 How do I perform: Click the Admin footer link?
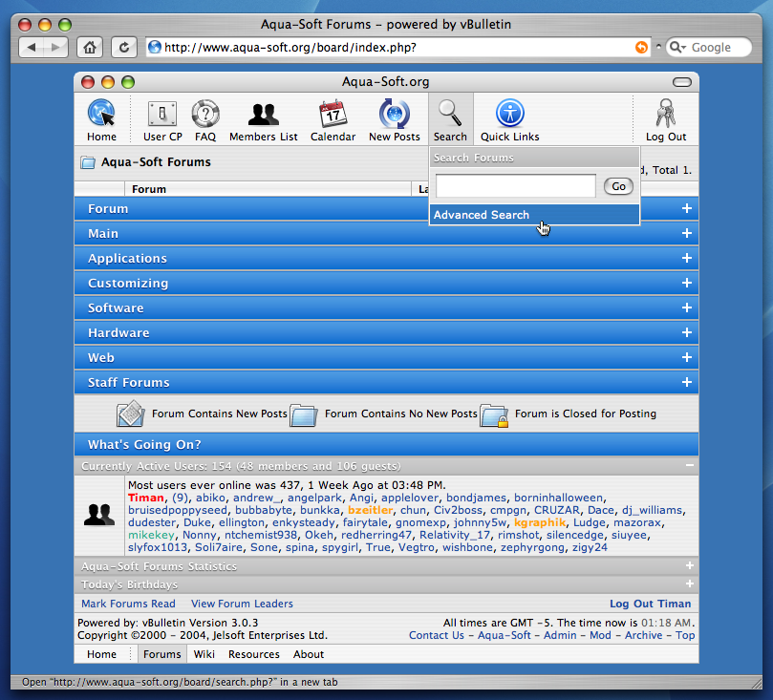click(560, 635)
